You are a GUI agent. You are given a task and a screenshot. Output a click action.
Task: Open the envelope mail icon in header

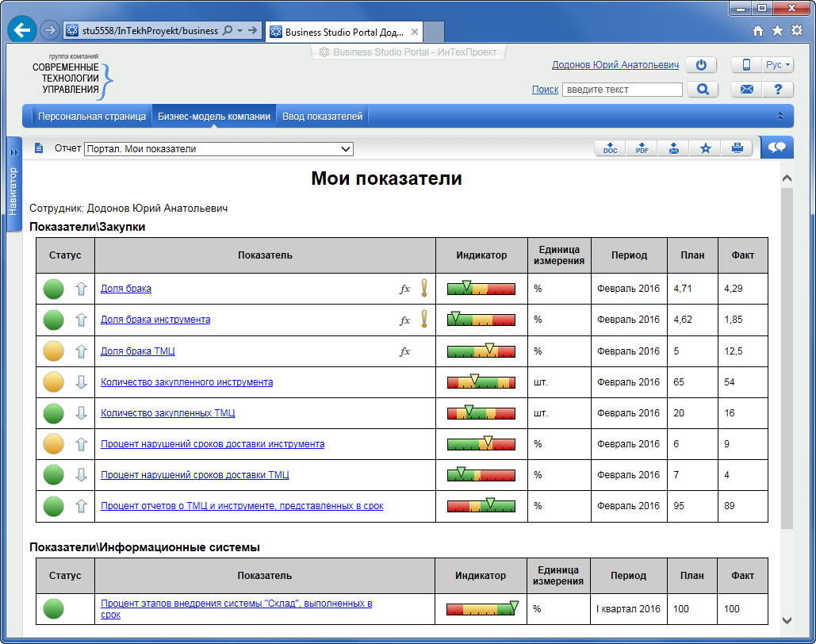[746, 90]
